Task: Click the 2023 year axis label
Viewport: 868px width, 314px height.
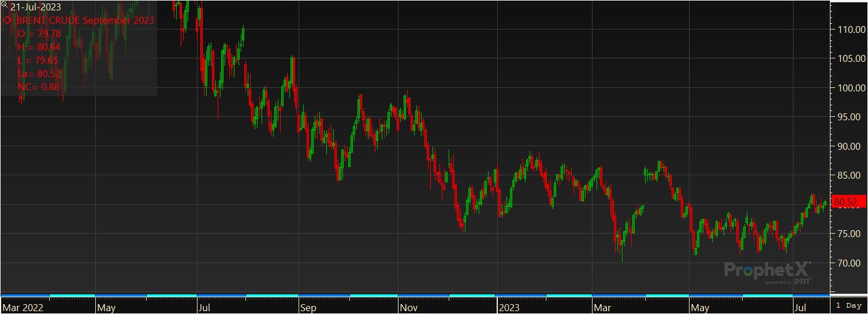Action: (x=510, y=308)
